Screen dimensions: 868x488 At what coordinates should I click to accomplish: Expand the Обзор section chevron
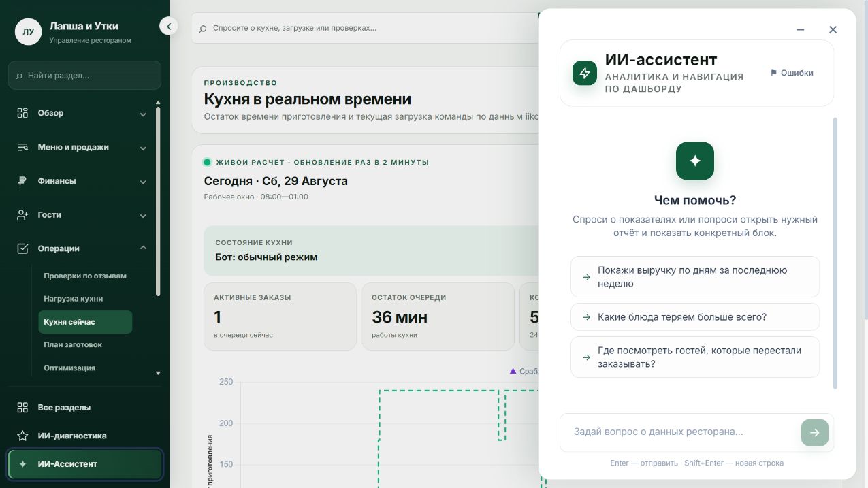pos(143,114)
